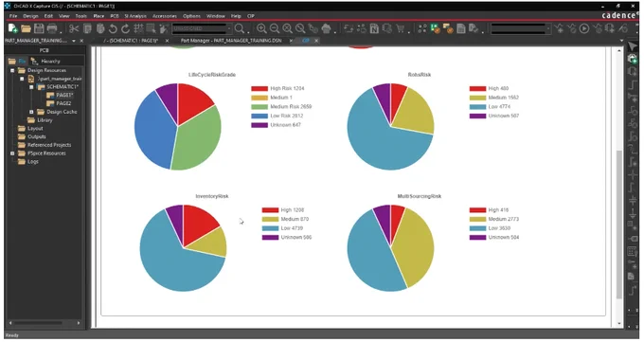The width and height of the screenshot is (644, 342).
Task: Copy using the toolbar copy icon
Action: click(87, 28)
